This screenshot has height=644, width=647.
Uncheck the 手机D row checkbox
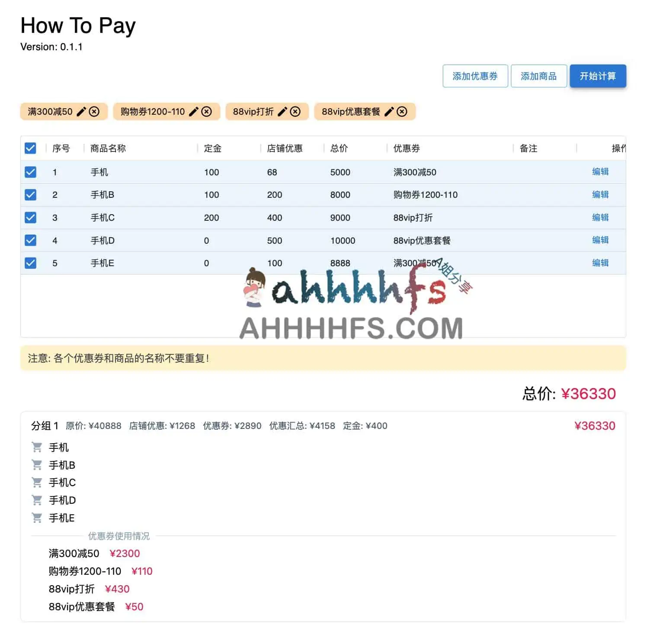[30, 240]
